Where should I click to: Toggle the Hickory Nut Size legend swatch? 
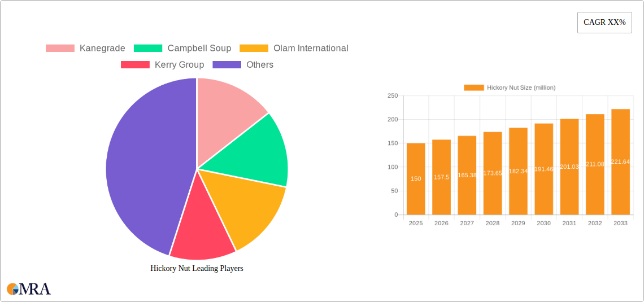474,87
